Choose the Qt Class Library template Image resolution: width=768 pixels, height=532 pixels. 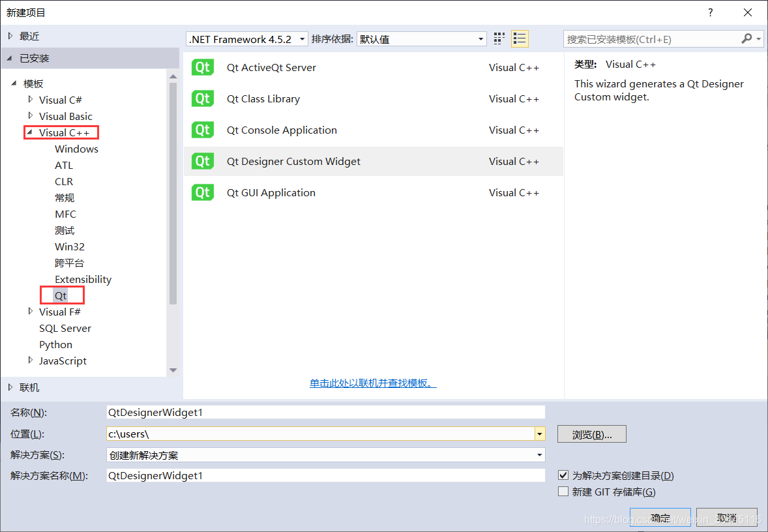pos(373,99)
